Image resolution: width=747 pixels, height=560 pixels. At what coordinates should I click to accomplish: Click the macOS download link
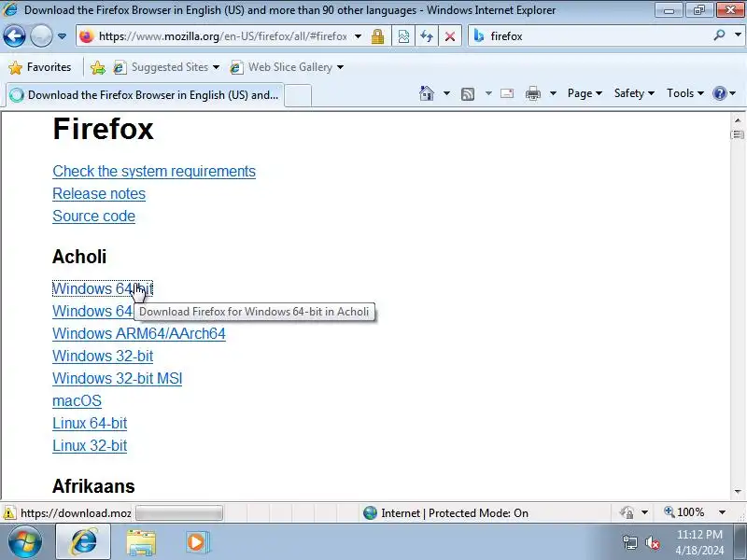[x=77, y=400]
